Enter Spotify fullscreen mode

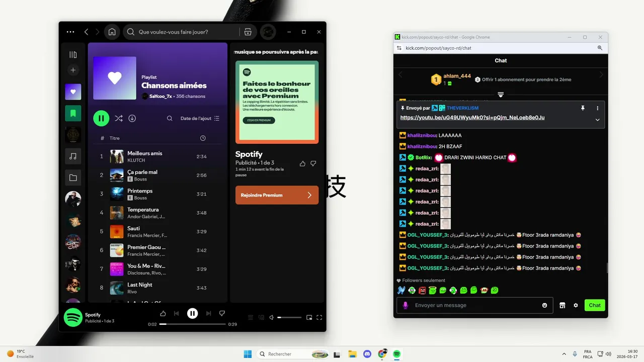319,317
